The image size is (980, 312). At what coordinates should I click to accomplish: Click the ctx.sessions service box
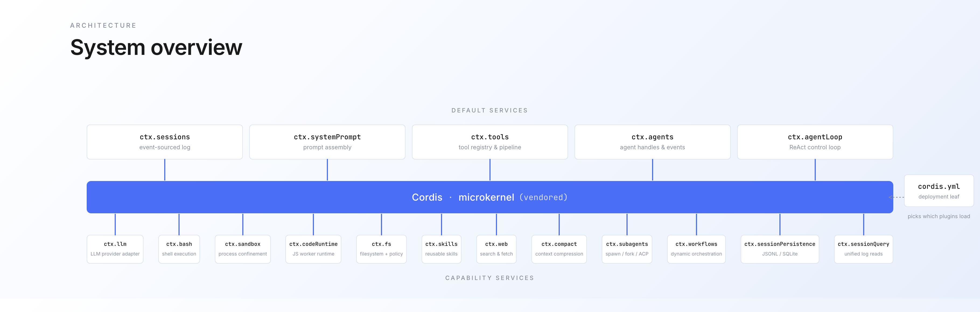(164, 142)
